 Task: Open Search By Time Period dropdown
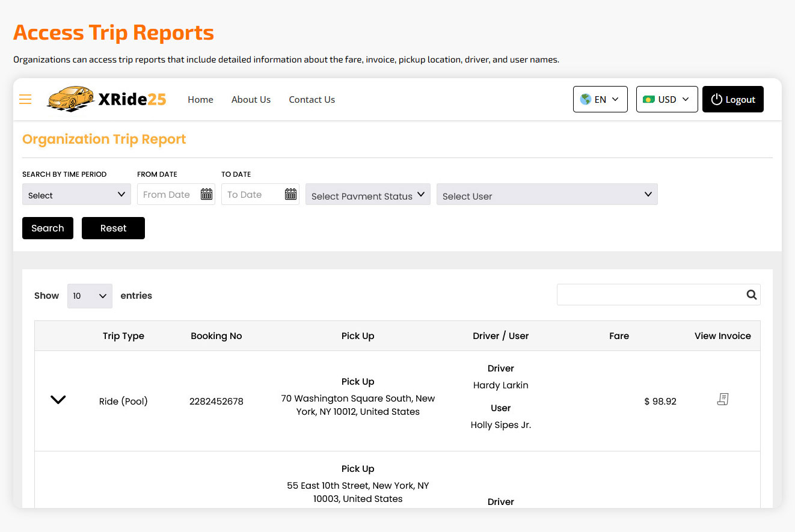pos(76,195)
